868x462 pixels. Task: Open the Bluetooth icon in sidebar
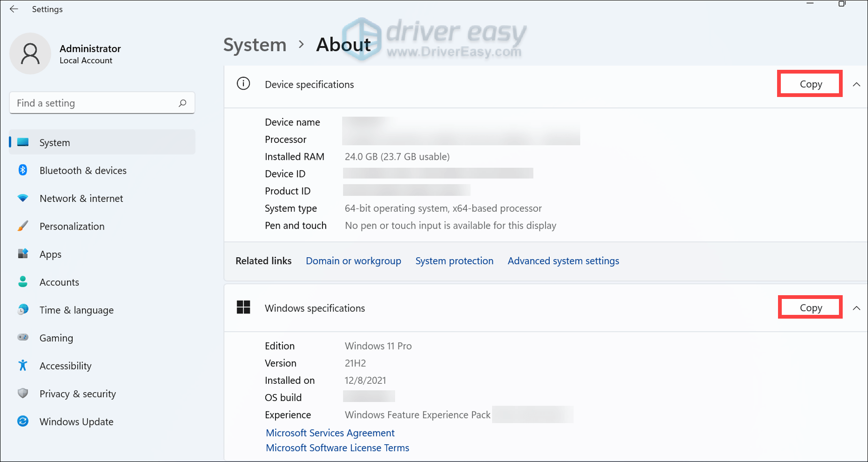pos(23,170)
